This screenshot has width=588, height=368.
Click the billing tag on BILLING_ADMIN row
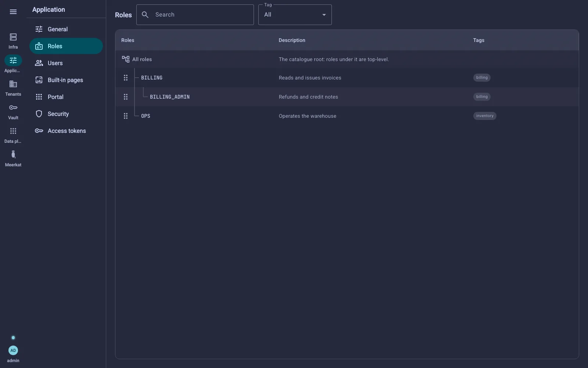(x=482, y=97)
